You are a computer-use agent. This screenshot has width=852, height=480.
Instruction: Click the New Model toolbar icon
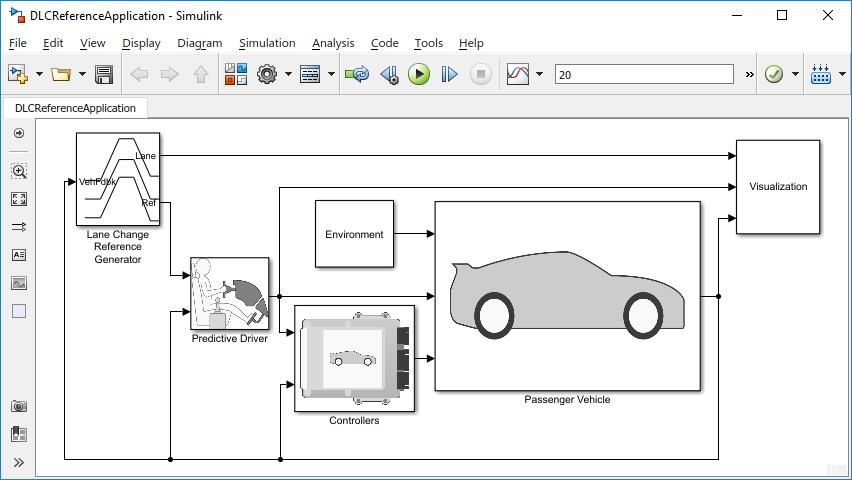point(18,74)
